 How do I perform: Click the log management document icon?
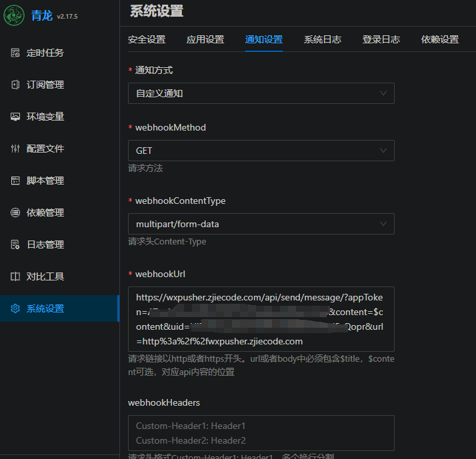(x=15, y=244)
